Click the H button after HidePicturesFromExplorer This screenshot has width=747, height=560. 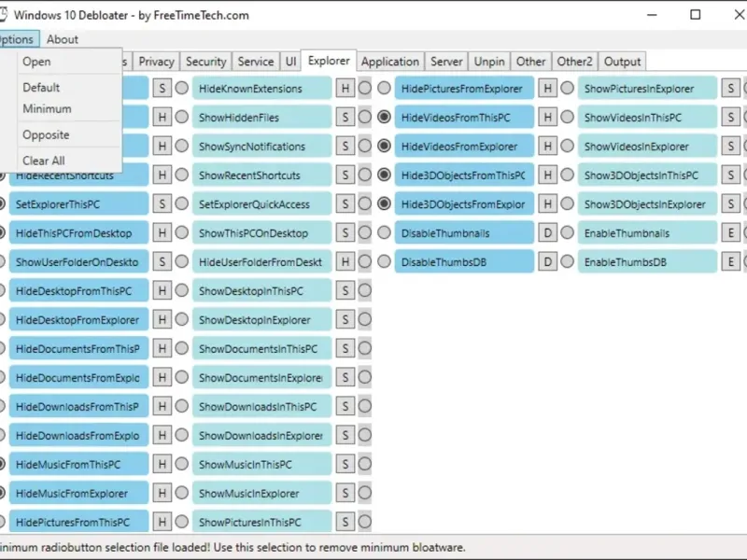(548, 88)
